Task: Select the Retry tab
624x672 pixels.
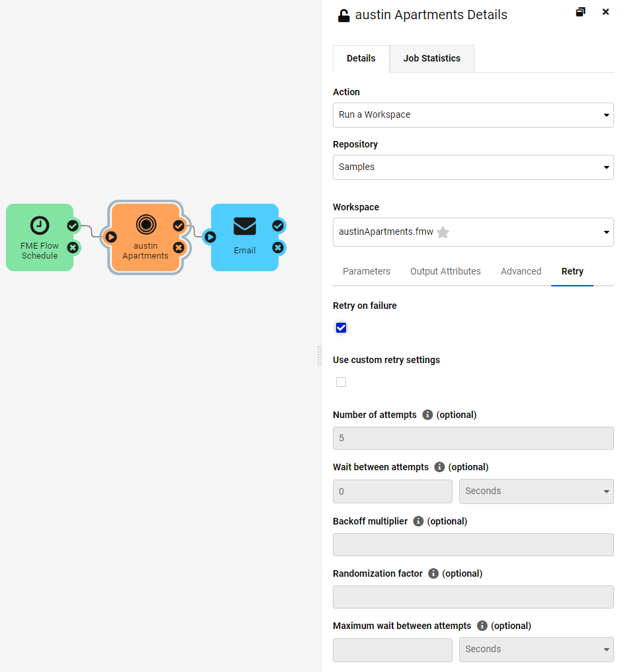Action: click(572, 271)
